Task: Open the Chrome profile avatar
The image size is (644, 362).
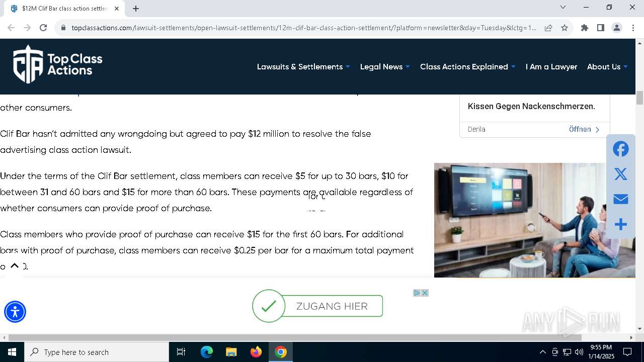Action: coord(617,28)
